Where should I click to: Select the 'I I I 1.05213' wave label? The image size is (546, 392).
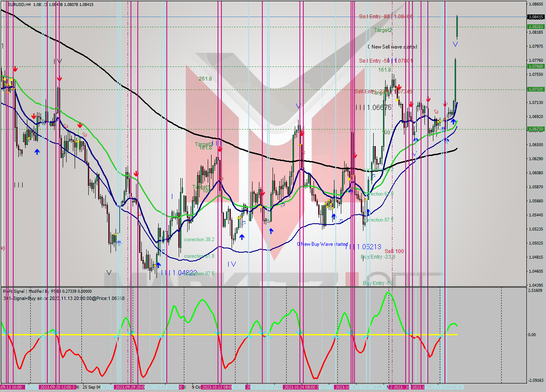click(x=363, y=247)
